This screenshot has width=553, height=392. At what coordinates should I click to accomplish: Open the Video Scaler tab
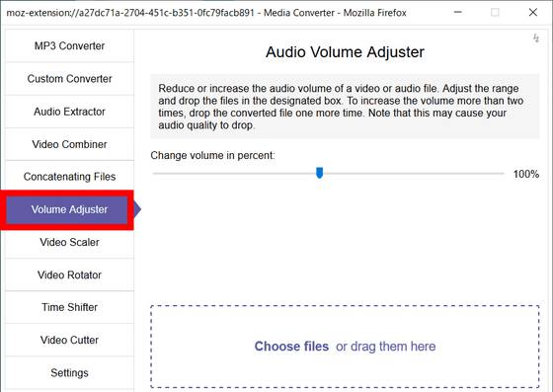(69, 242)
